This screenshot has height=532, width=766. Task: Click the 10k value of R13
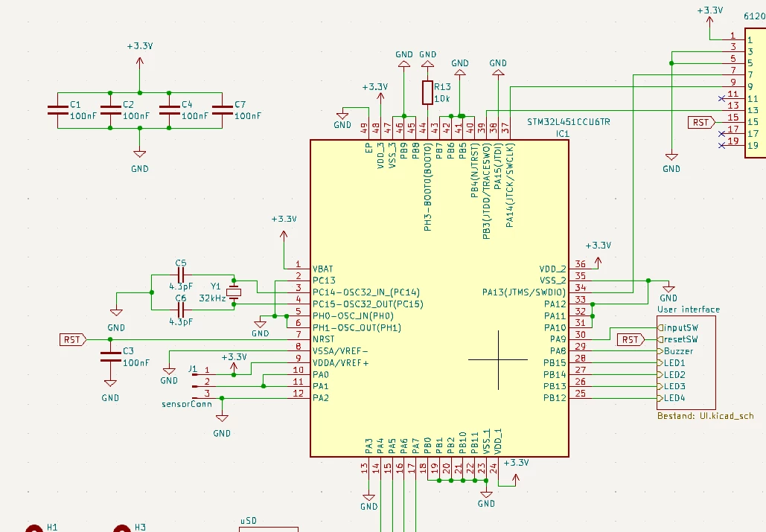click(442, 98)
